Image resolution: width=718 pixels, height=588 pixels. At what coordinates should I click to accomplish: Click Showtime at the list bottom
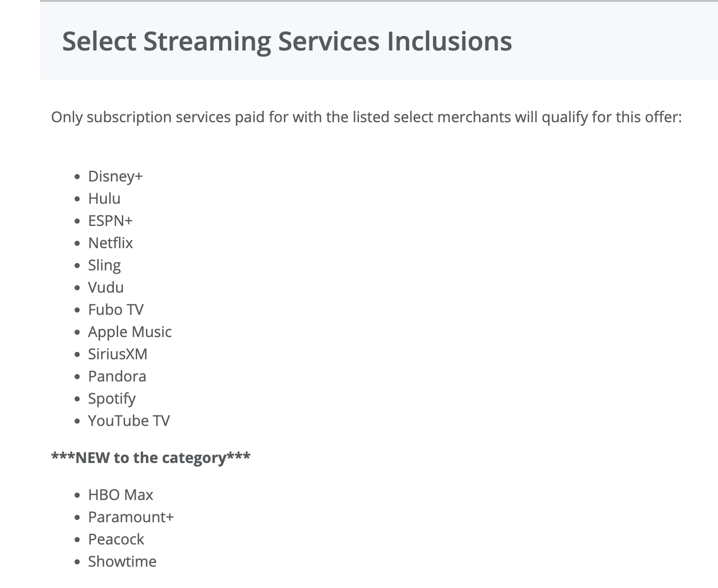122,562
